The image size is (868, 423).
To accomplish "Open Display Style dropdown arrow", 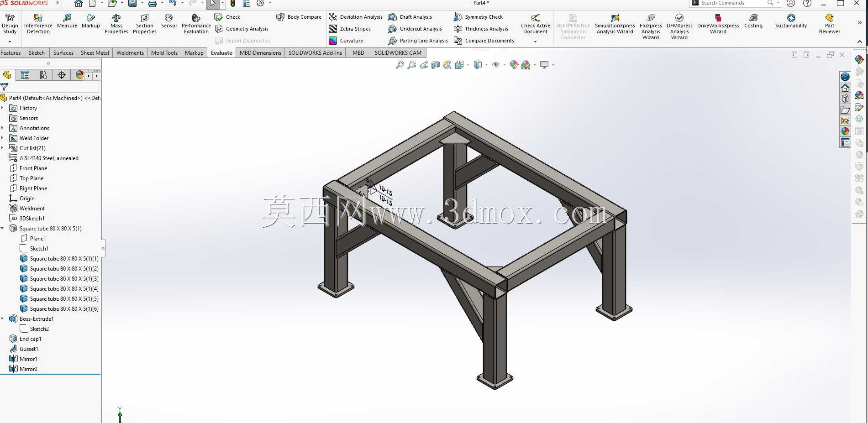I will [486, 65].
